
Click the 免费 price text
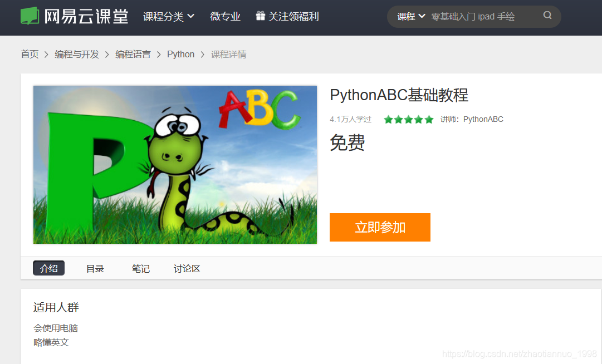(x=347, y=142)
